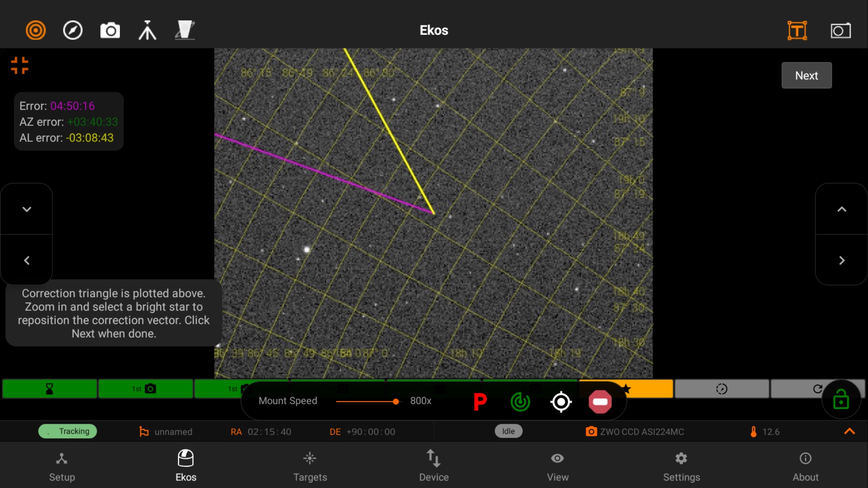
Task: Open the camera capture module
Action: coord(110,30)
